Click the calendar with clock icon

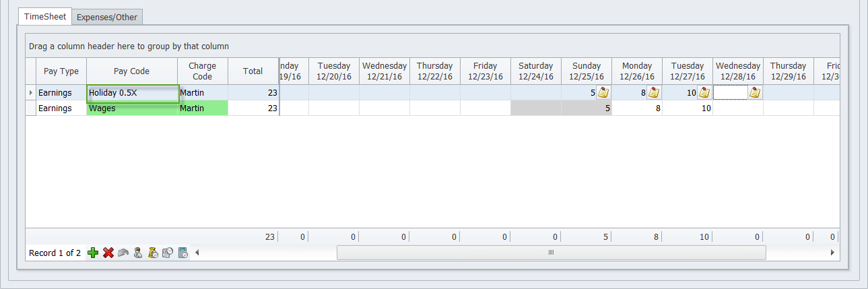[168, 253]
